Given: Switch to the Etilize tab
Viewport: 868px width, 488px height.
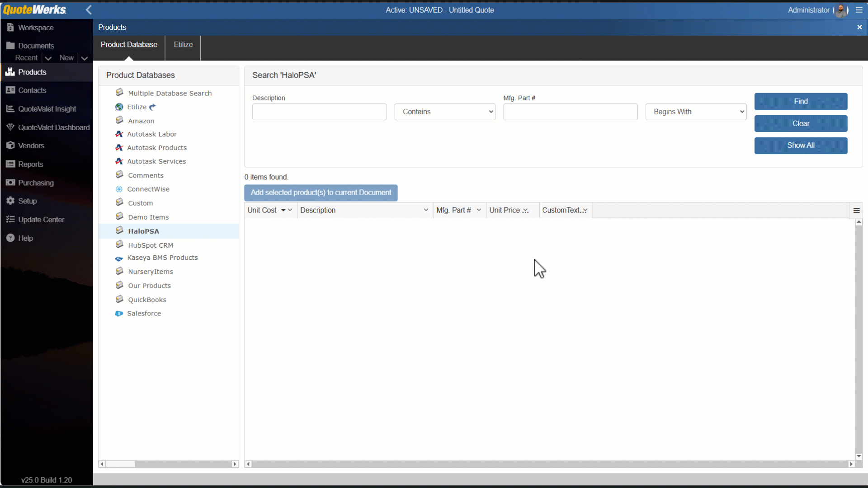Looking at the screenshot, I should [183, 45].
